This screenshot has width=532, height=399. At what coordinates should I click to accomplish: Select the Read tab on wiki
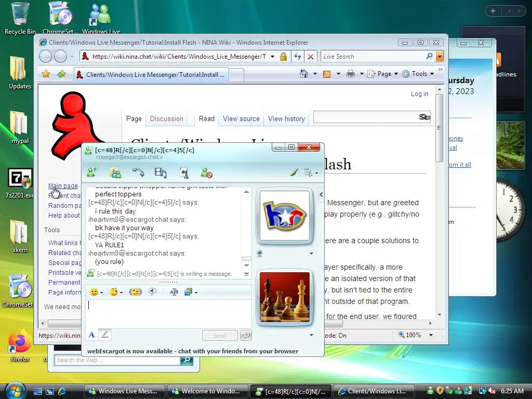coord(207,119)
